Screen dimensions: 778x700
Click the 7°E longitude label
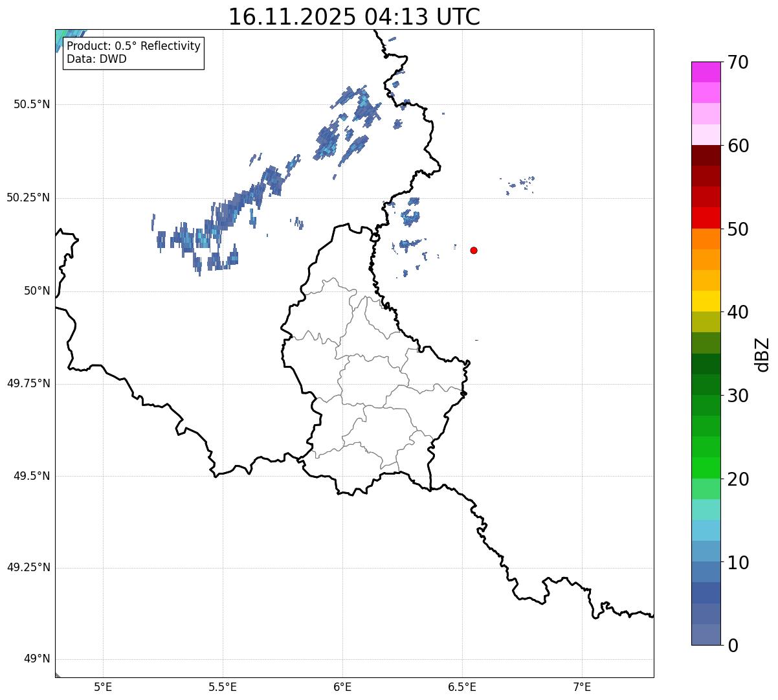[x=583, y=686]
